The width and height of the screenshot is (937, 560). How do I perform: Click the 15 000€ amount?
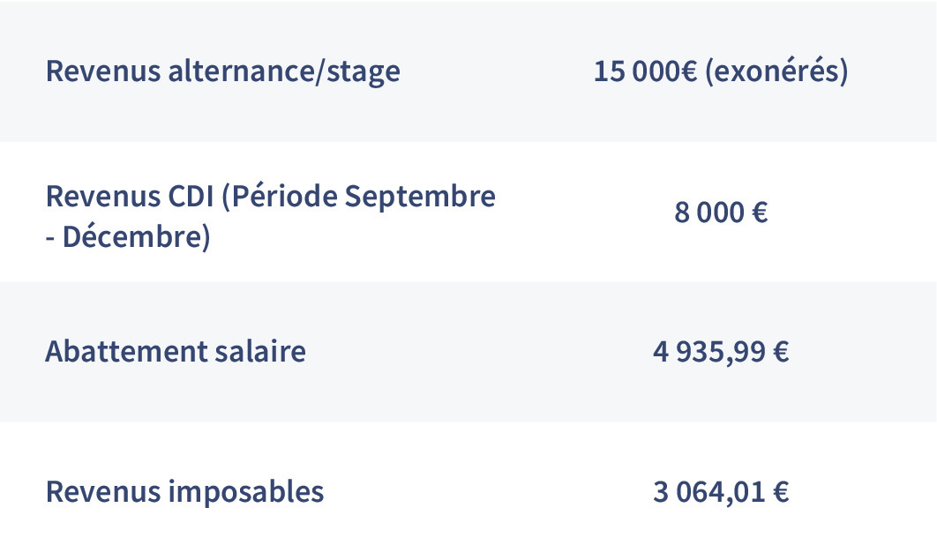point(645,71)
